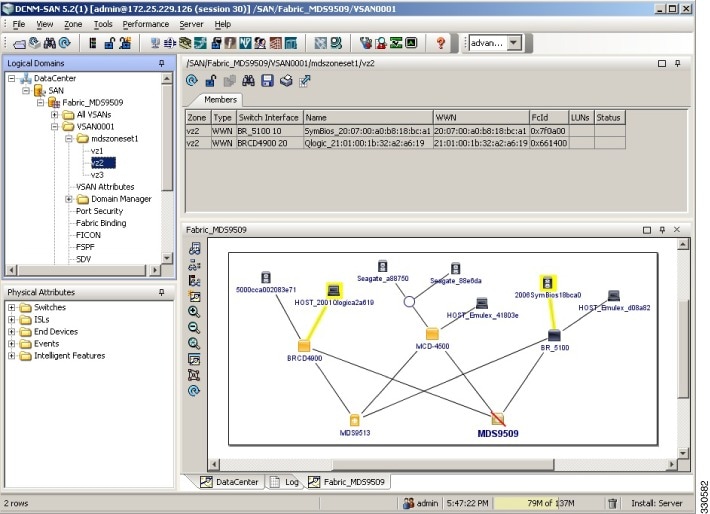Click the BRCD4900 switch node on the map
The image size is (710, 514).
tap(304, 346)
